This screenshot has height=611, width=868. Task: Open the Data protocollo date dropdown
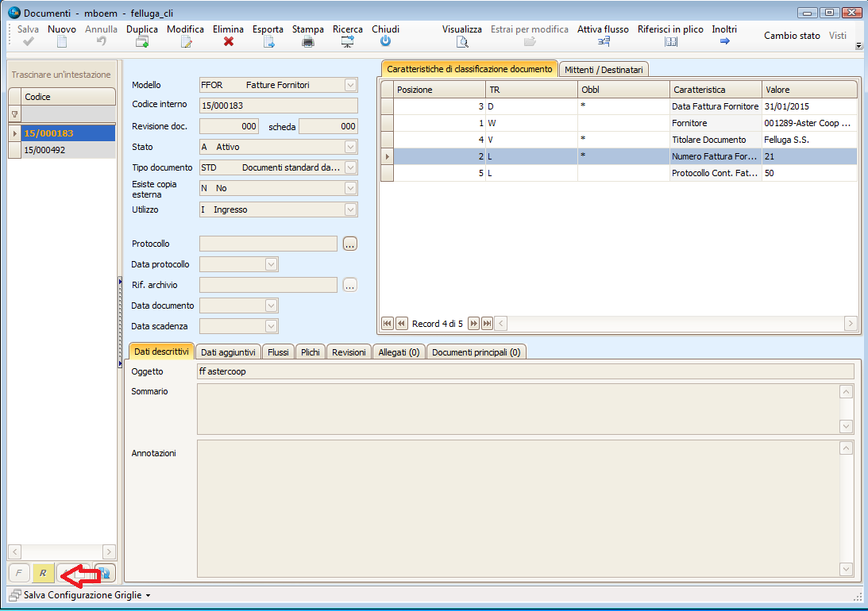tap(271, 264)
